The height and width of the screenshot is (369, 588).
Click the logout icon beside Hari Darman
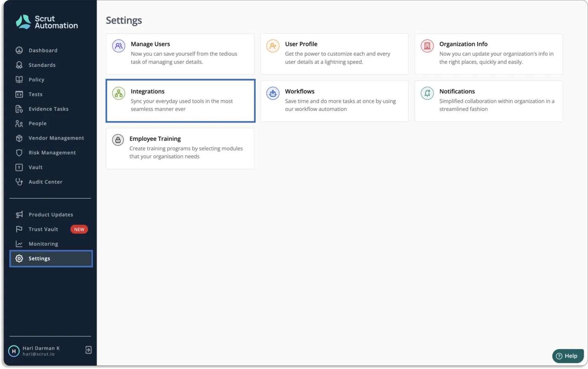[88, 350]
